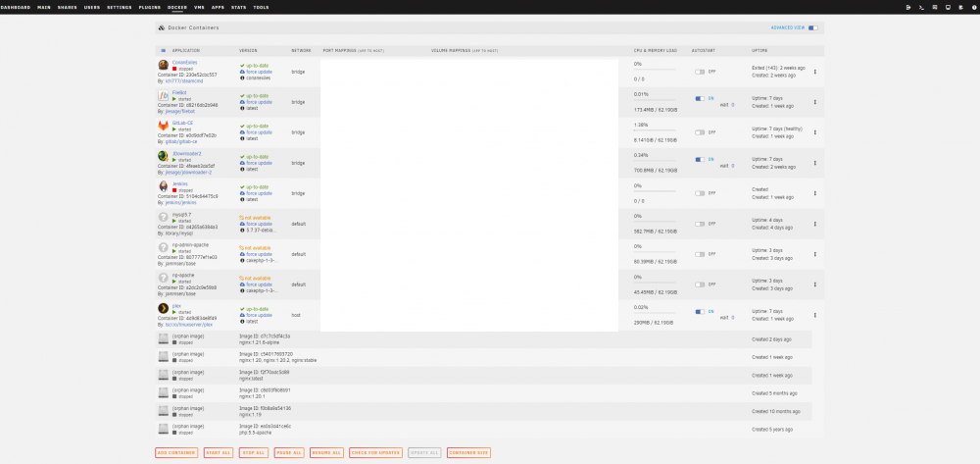
Task: Switch to the VMs tab
Action: [x=199, y=8]
